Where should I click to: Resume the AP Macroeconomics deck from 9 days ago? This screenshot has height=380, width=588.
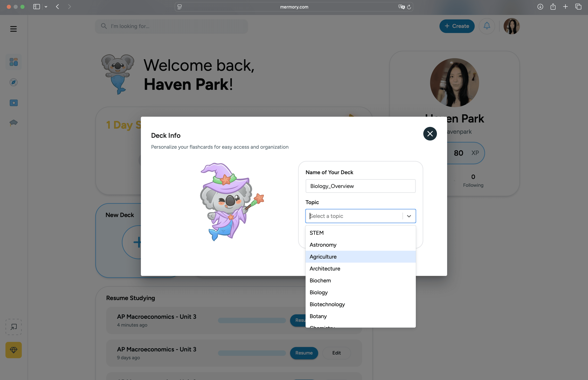coord(304,353)
